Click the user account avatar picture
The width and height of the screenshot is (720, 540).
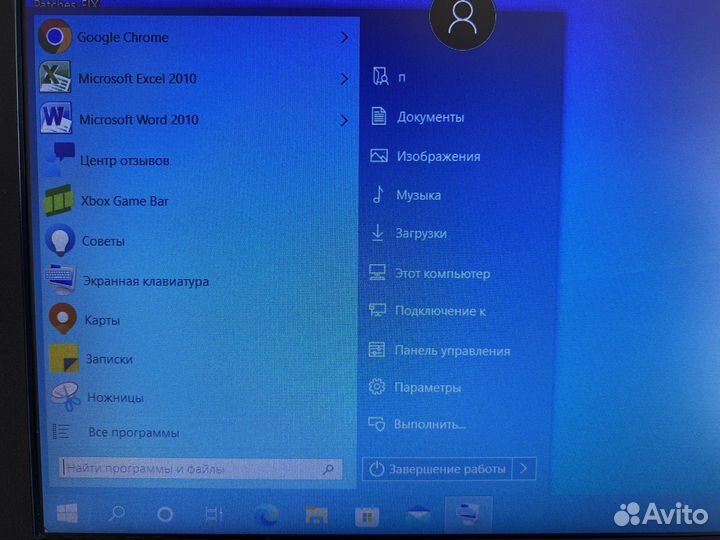tap(462, 18)
